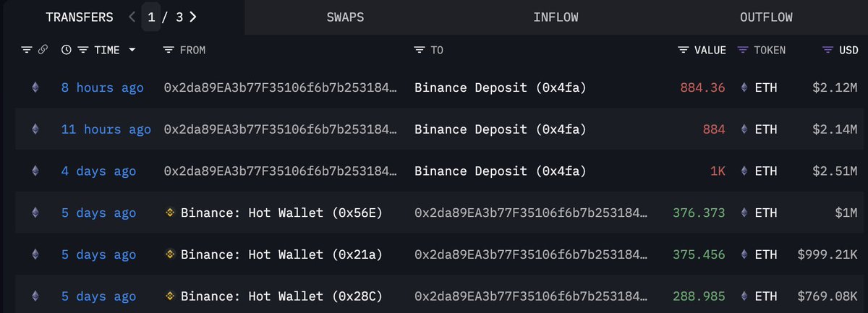
Task: Click Binance logo next to Hot Wallet (0x28C)
Action: [171, 296]
